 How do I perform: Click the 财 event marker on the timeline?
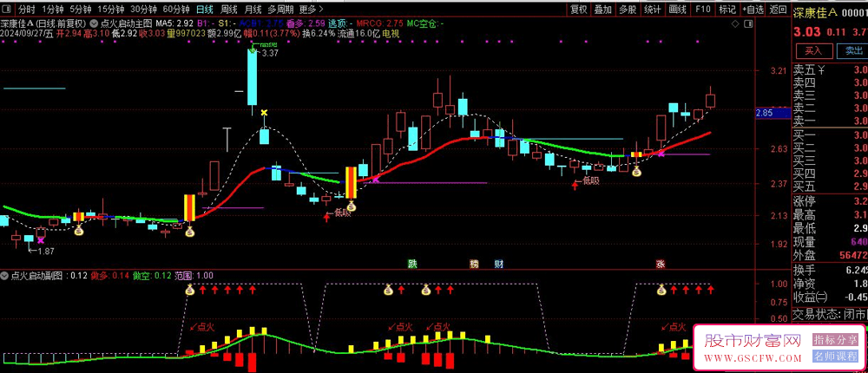pos(498,263)
